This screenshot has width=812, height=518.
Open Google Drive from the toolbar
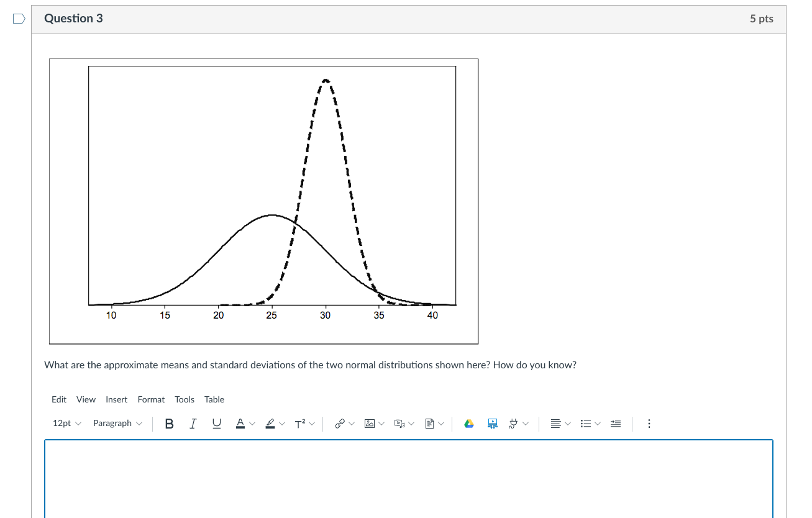(469, 423)
